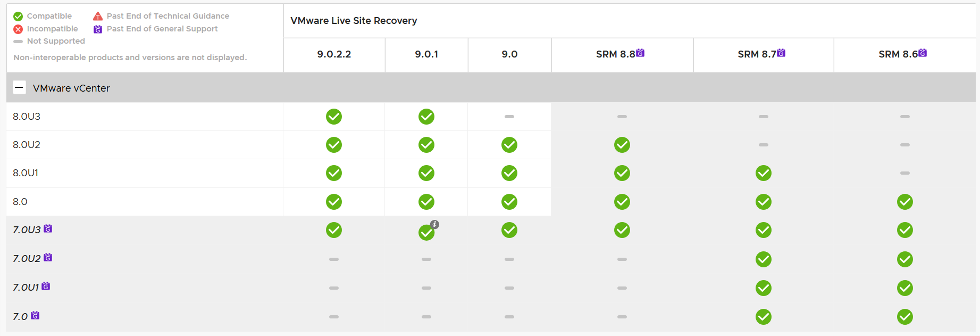Screen dimensions: 980x336
Task: Click the general support icon beside SRM 8.8
Action: tap(640, 53)
